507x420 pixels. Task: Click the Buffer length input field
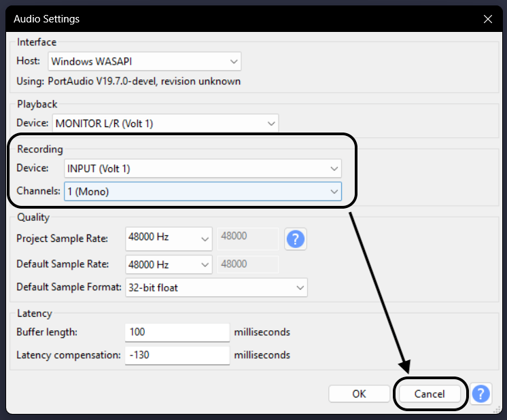point(177,332)
